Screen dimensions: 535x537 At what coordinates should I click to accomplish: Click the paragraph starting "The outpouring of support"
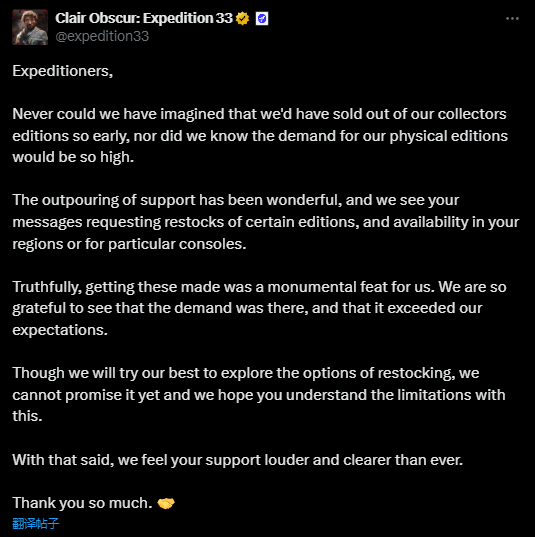click(266, 222)
